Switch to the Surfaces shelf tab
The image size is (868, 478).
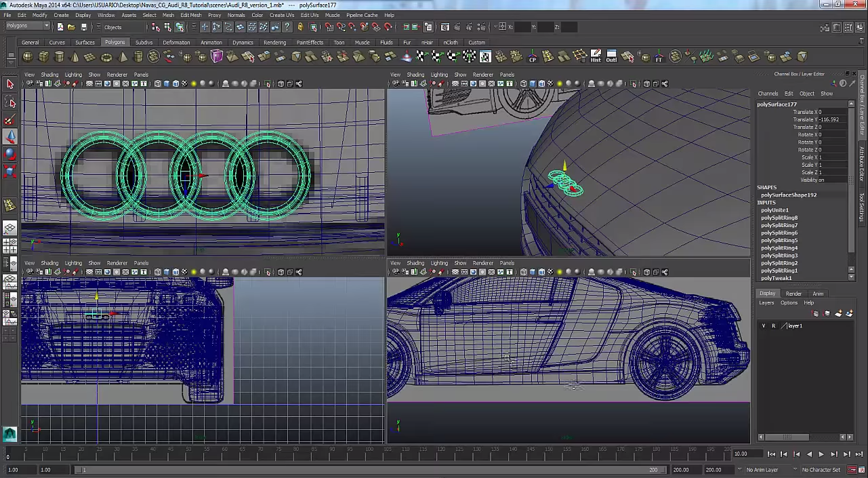85,42
